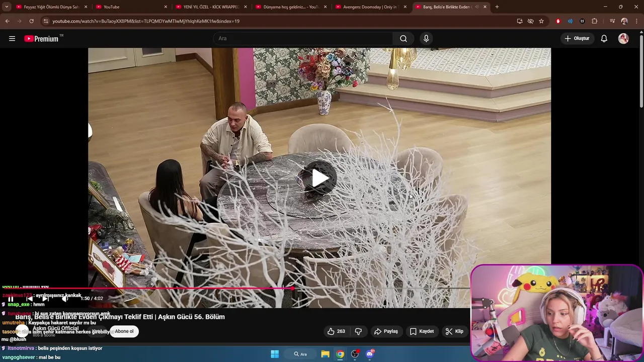The width and height of the screenshot is (644, 362).
Task: Create a clip with Klip button
Action: 454,331
